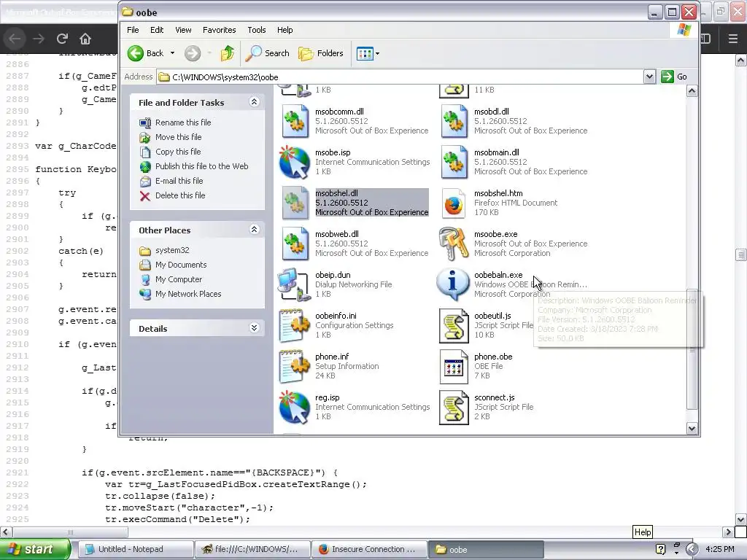The height and width of the screenshot is (560, 747).
Task: Click the Start button
Action: point(35,550)
